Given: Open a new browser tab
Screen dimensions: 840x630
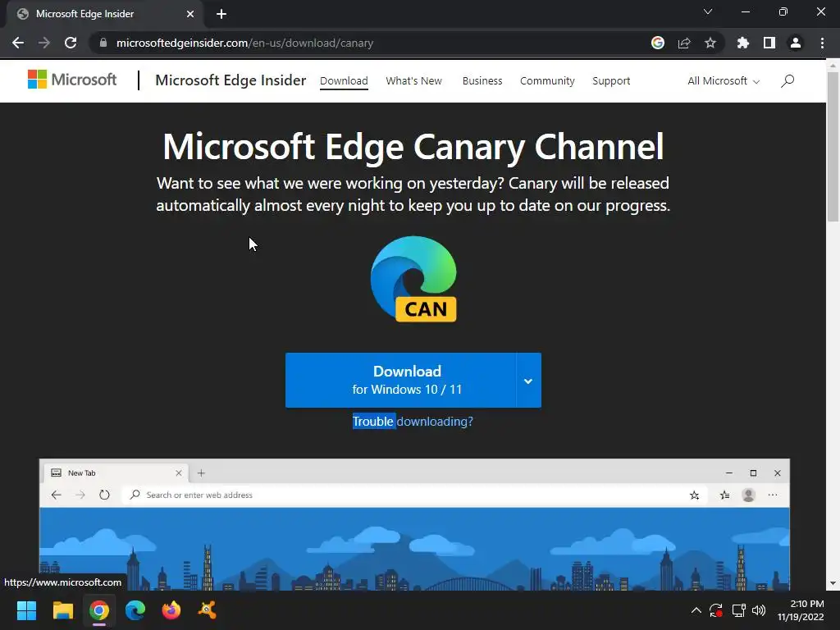Looking at the screenshot, I should pos(221,14).
